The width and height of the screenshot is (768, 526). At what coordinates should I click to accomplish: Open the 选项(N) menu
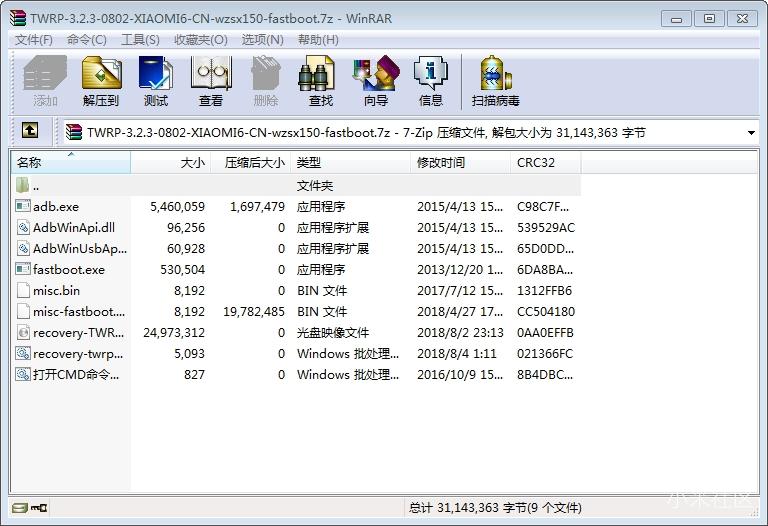point(263,40)
